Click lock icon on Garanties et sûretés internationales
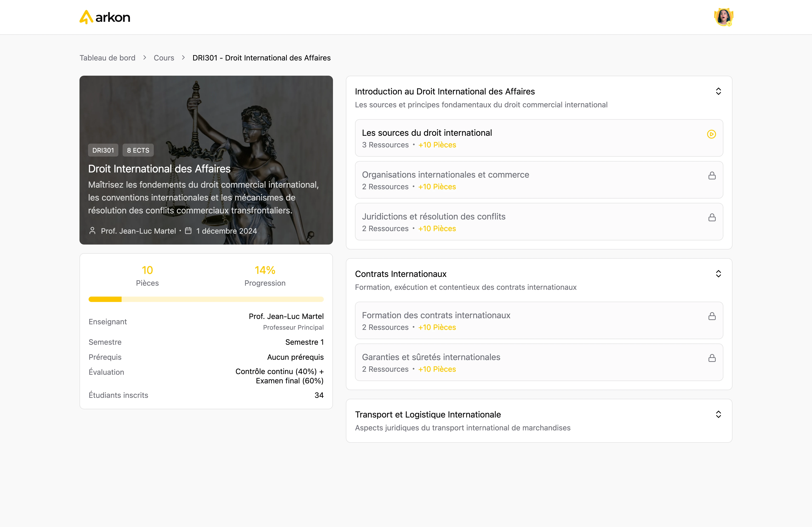Screen dimensions: 812x527 click(712, 358)
